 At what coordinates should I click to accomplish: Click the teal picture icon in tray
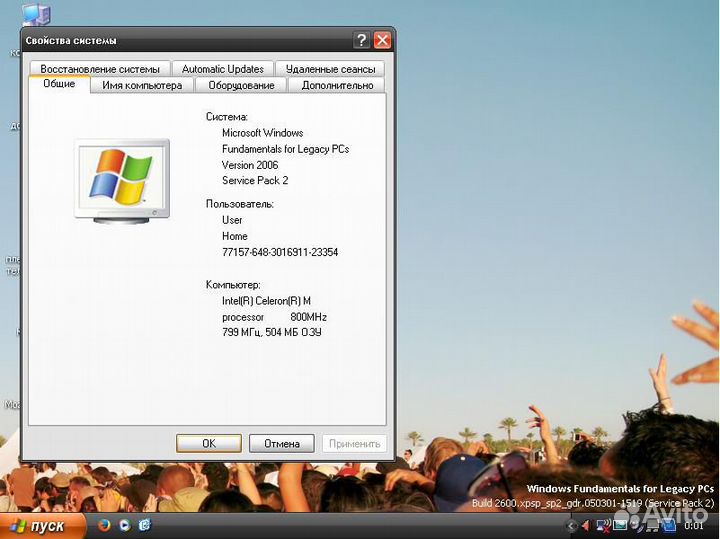(620, 525)
